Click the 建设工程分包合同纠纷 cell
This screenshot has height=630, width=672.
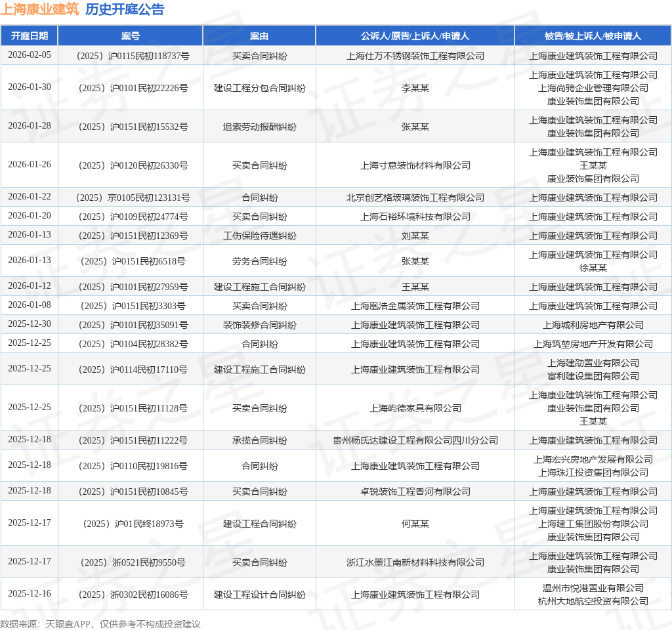click(259, 89)
